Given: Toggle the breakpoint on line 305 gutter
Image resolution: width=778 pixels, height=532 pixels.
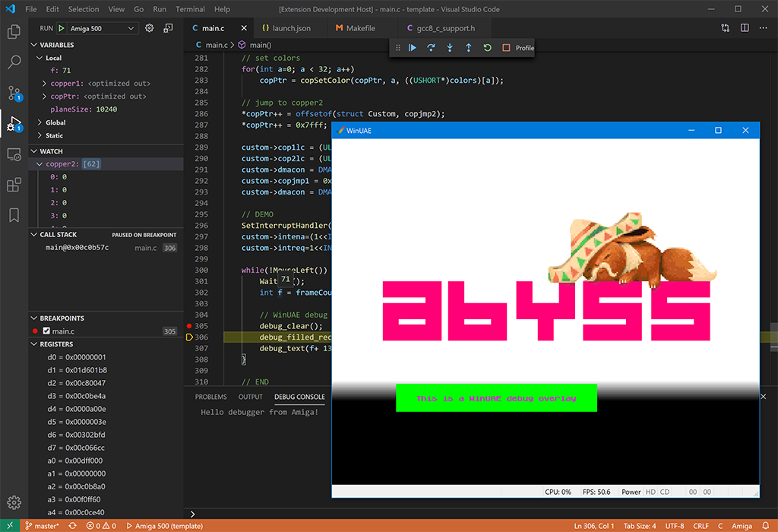Looking at the screenshot, I should pyautogui.click(x=189, y=326).
